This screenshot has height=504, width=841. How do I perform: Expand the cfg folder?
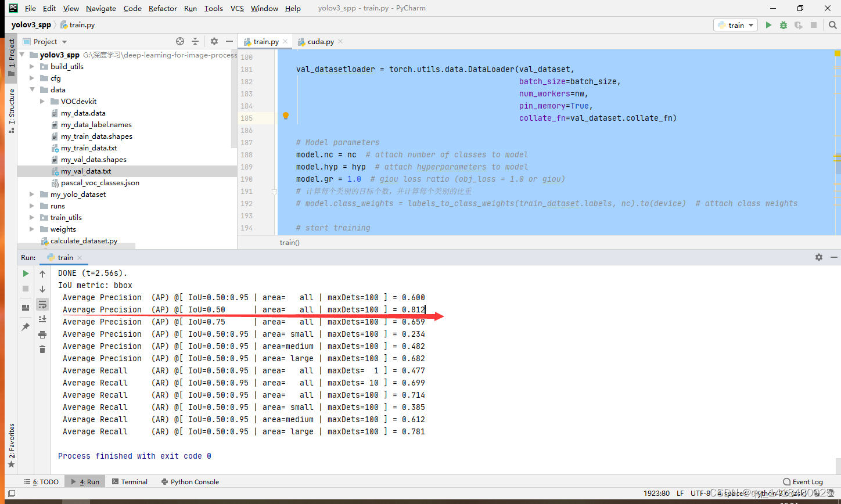pyautogui.click(x=32, y=78)
